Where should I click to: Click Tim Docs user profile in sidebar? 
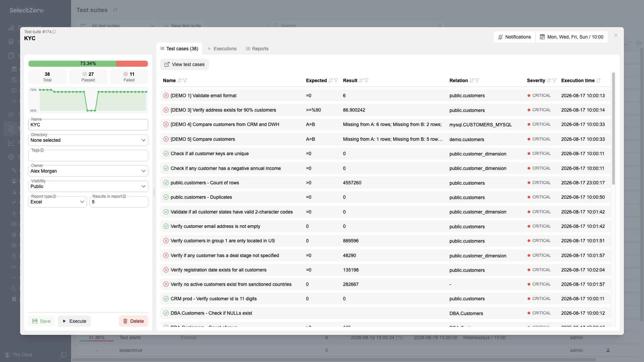[19, 355]
